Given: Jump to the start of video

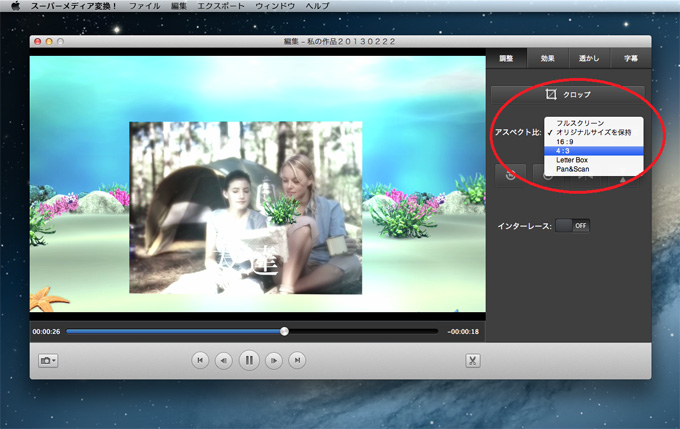Looking at the screenshot, I should pos(200,360).
